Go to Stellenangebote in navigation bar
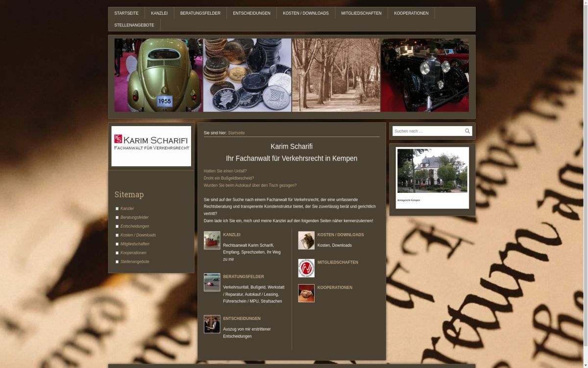 134,25
